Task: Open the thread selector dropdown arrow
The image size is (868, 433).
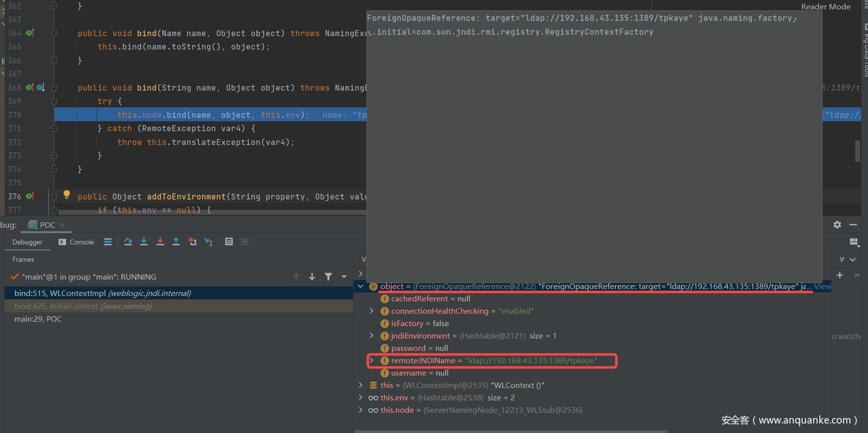Action: point(344,277)
